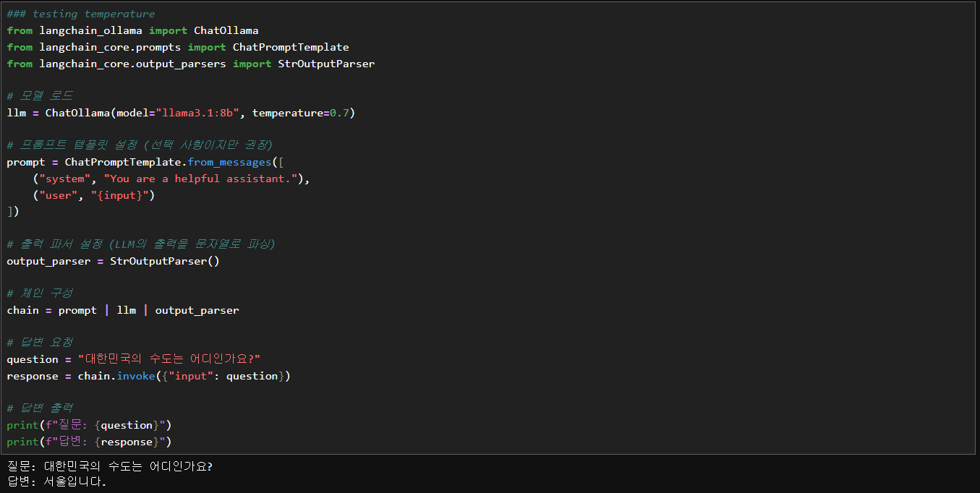Click 'llm' variable in the ChatOllama assignment
Screen dimensions: 980x493
click(17, 113)
